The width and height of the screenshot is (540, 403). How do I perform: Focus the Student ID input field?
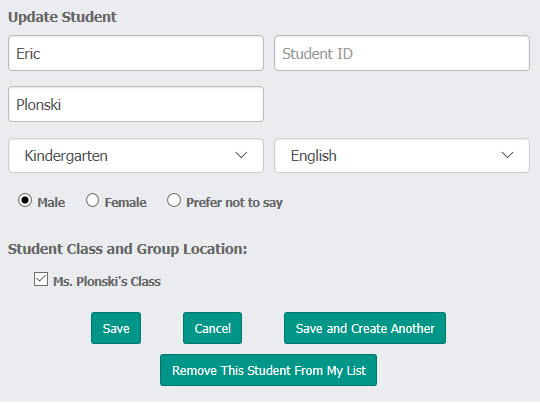click(x=402, y=53)
